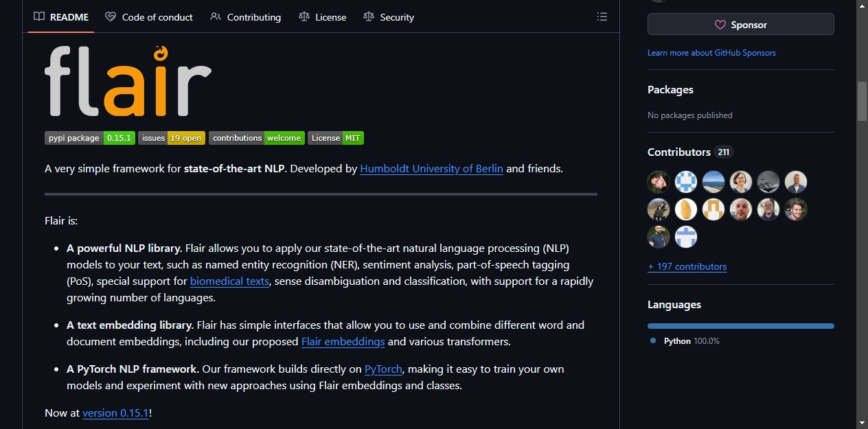868x429 pixels.
Task: Open the README outline list icon
Action: pyautogui.click(x=602, y=16)
